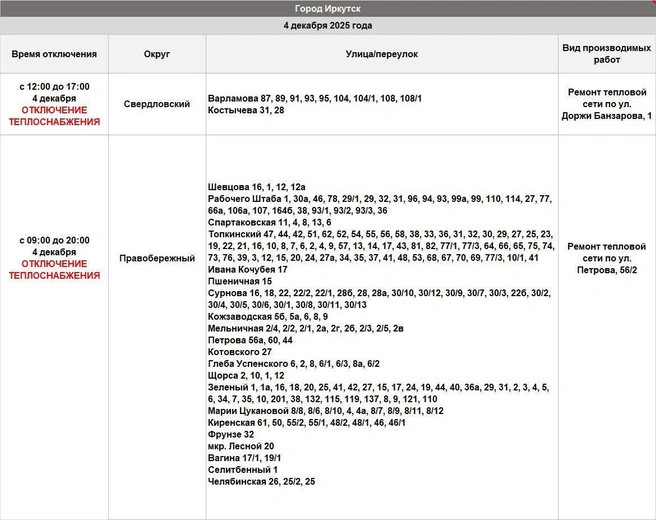Select the 'Правобережный' district cell
Viewport: 656px width, 520px height.
click(x=157, y=258)
